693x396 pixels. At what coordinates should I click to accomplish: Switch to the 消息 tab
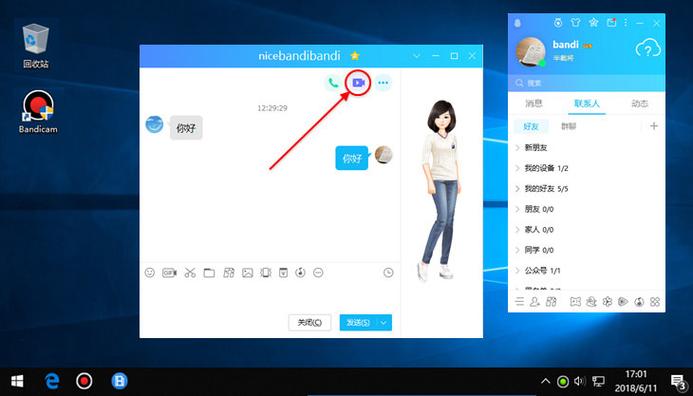533,103
